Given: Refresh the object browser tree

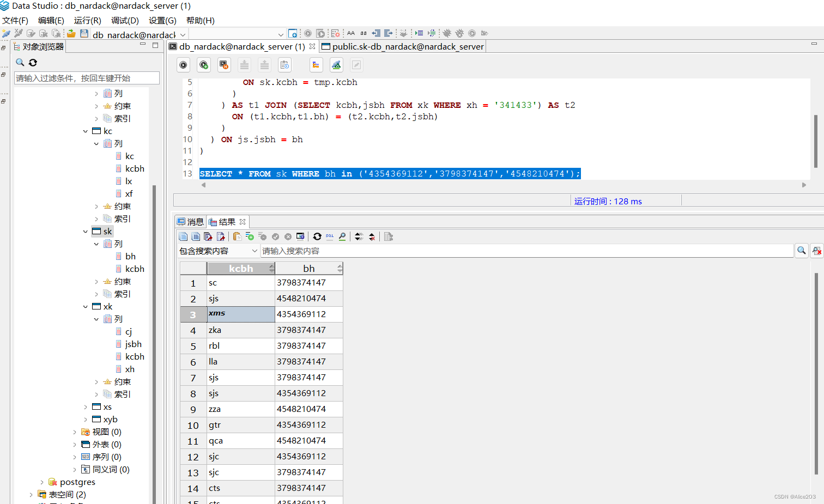Looking at the screenshot, I should [33, 62].
